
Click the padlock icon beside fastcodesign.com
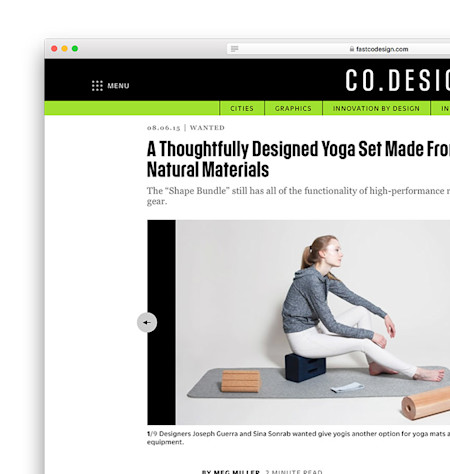(352, 49)
